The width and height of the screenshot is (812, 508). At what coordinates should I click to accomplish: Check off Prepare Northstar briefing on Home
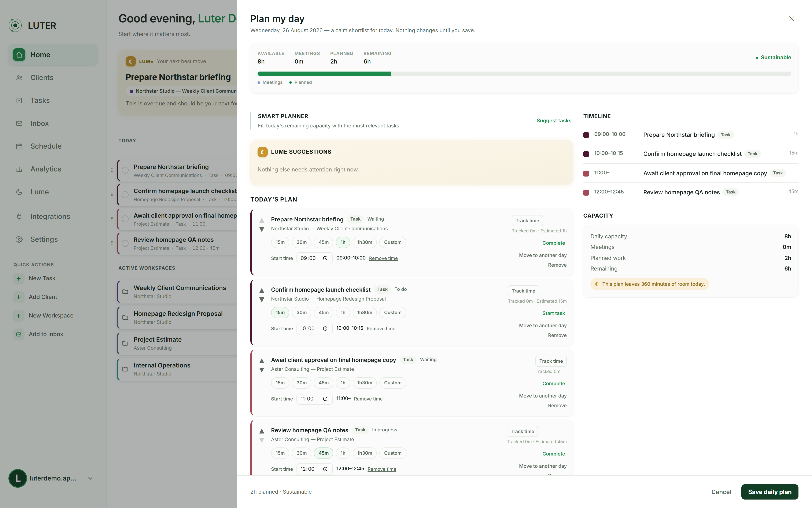125,170
